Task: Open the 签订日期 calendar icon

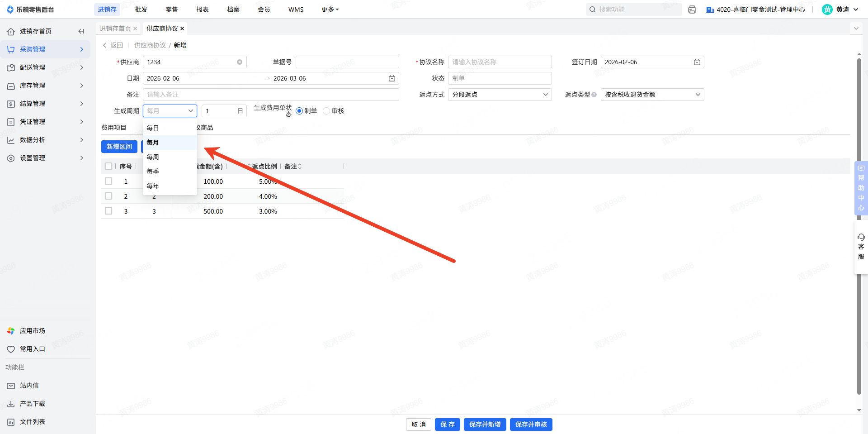Action: (697, 62)
